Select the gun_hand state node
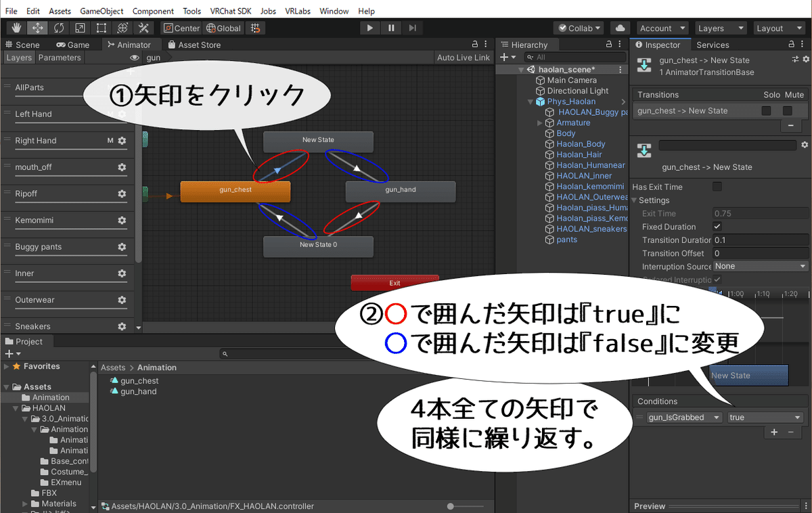The width and height of the screenshot is (812, 513). [401, 192]
